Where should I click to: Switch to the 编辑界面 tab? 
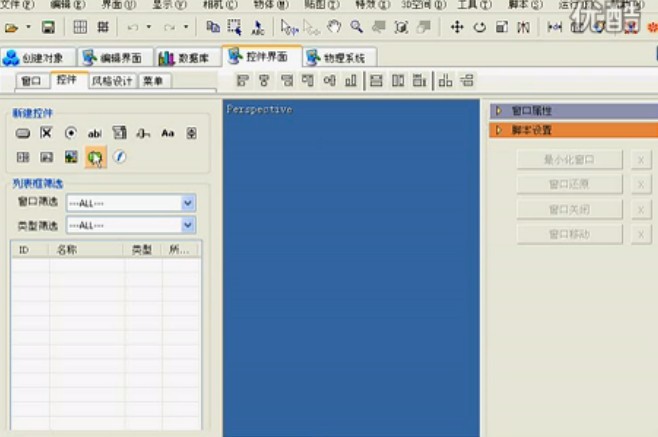click(x=115, y=58)
